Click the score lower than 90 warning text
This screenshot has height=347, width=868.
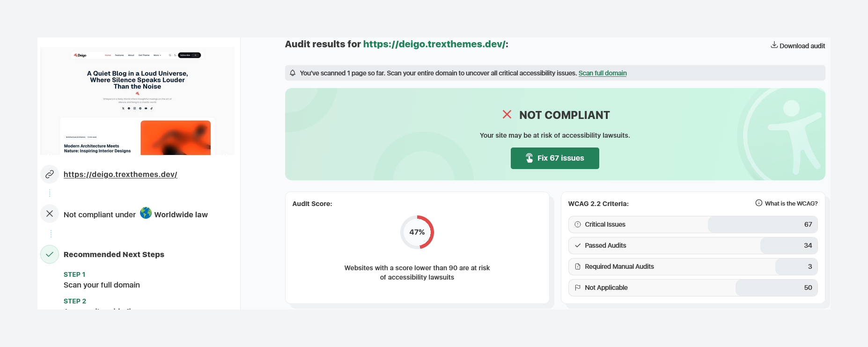tap(417, 273)
